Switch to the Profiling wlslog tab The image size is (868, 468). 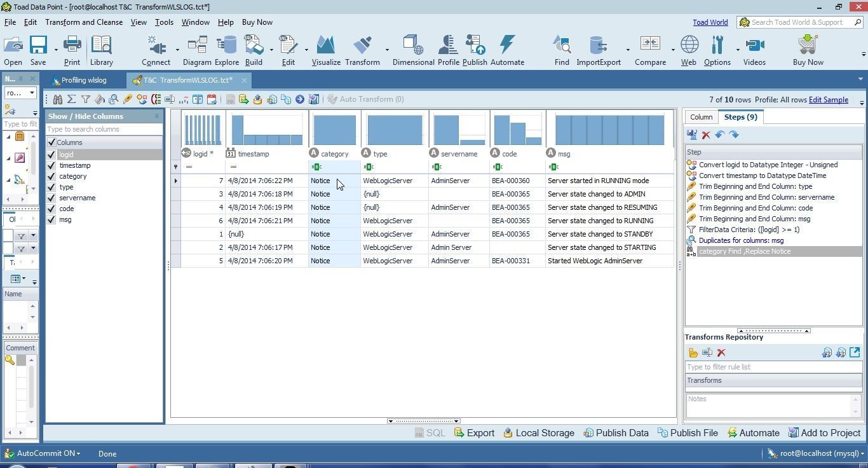(84, 80)
